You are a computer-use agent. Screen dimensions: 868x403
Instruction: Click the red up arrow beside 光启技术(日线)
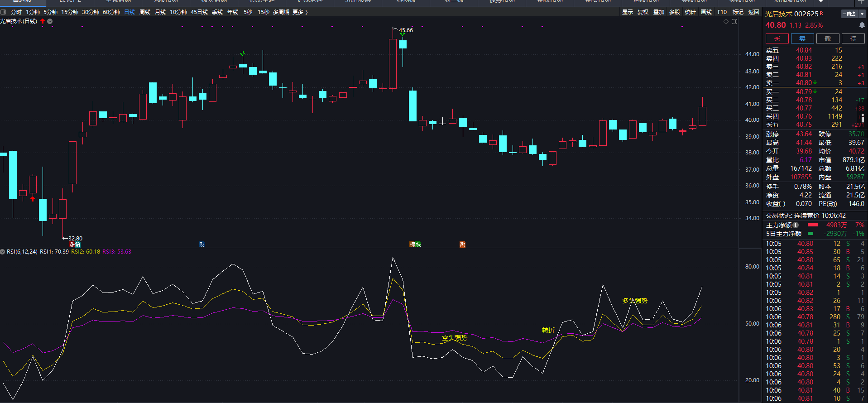(43, 21)
